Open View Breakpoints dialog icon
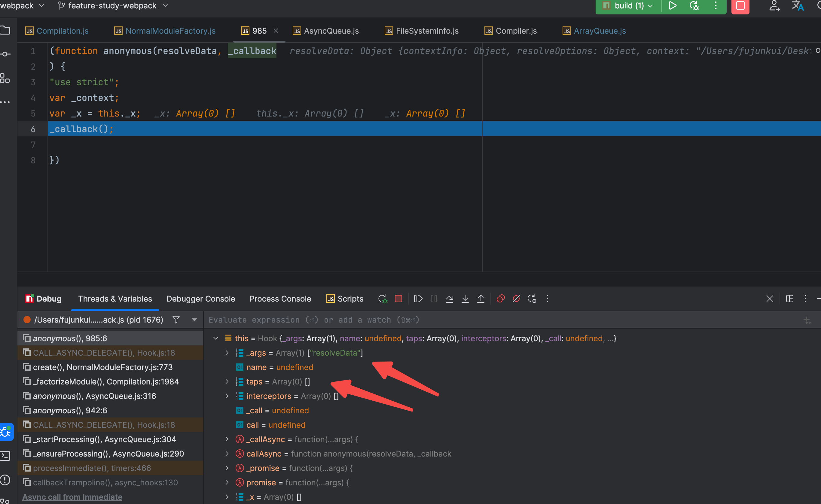The height and width of the screenshot is (504, 821). coord(501,299)
